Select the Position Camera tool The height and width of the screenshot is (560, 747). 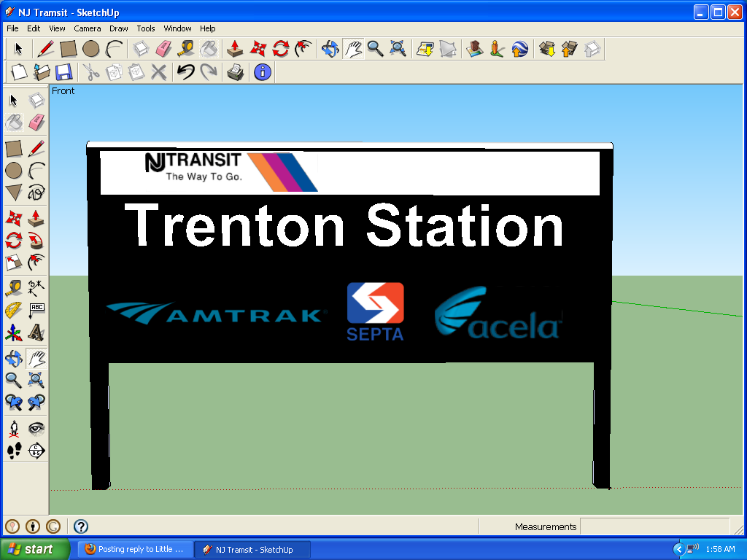click(14, 429)
